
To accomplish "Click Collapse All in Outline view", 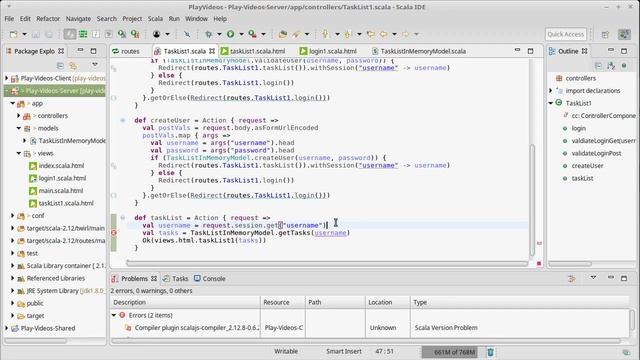I will [598, 65].
